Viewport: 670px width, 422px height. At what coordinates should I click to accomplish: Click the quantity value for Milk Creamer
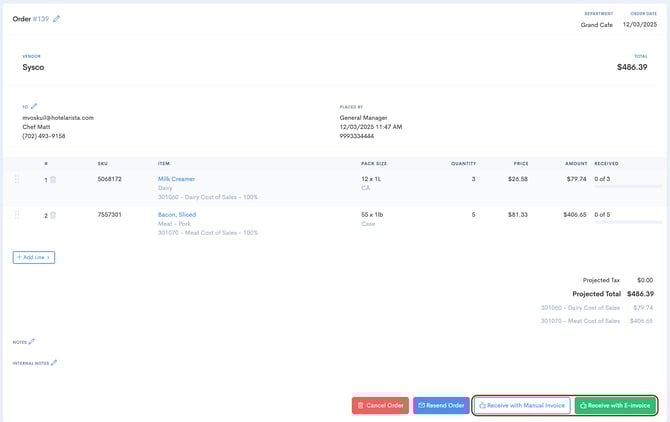coord(473,179)
